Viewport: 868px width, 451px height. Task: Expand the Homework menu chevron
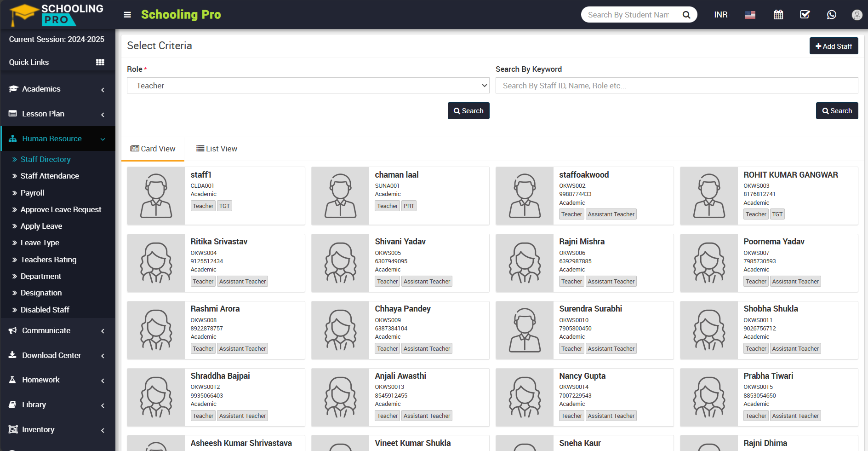coord(103,381)
